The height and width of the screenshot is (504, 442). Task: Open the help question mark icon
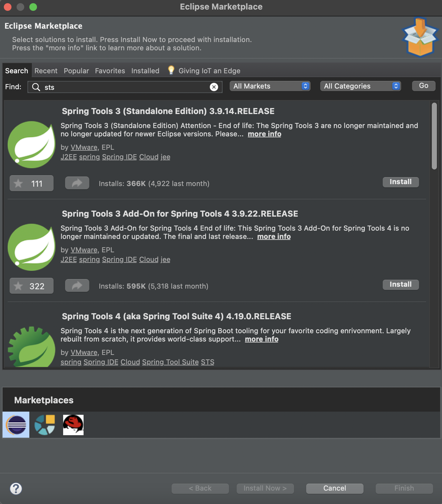point(16,488)
